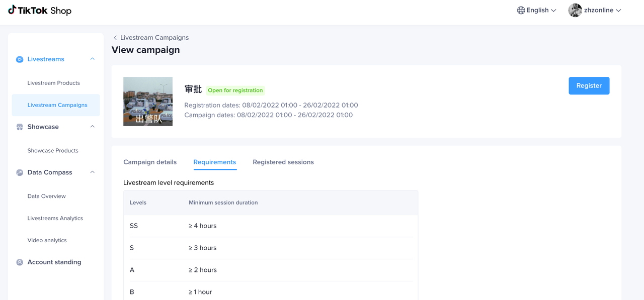Screen dimensions: 644x300
Task: Switch to the Campaign details tab
Action: coord(150,162)
